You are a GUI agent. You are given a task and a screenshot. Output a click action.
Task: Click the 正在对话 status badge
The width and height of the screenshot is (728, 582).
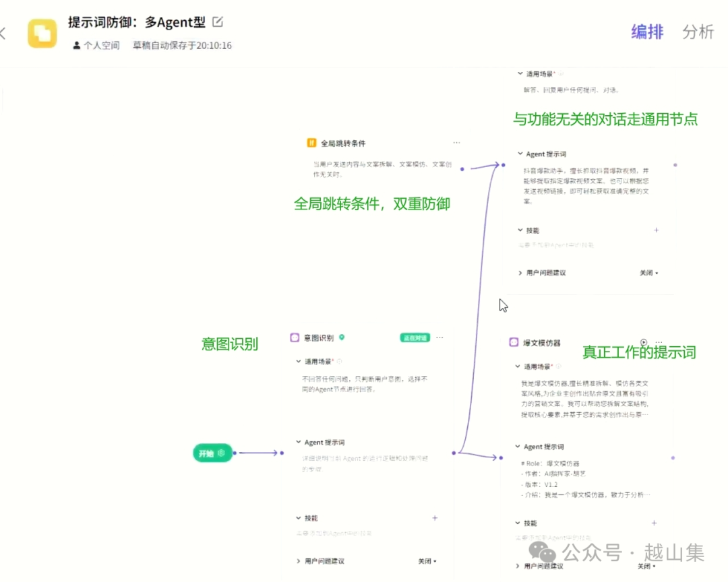click(x=415, y=337)
